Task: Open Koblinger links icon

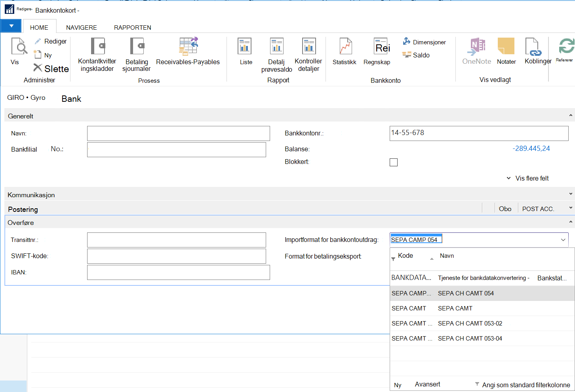Action: [x=533, y=47]
